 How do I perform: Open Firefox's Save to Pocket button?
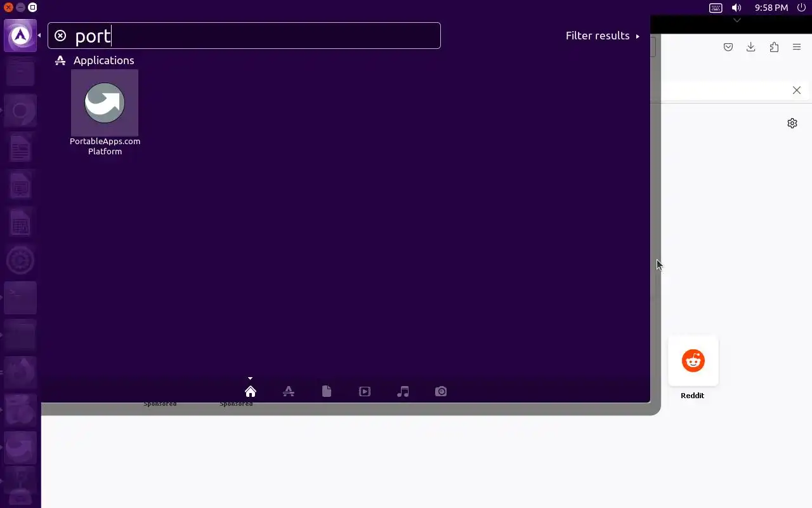click(x=728, y=47)
